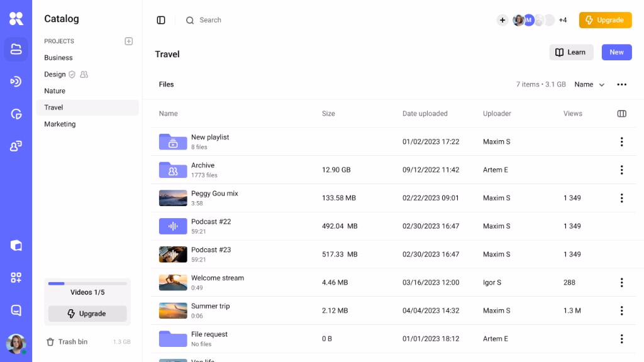Image resolution: width=644 pixels, height=362 pixels.
Task: Click the Upgrade button under Videos 1/5
Action: [87, 314]
